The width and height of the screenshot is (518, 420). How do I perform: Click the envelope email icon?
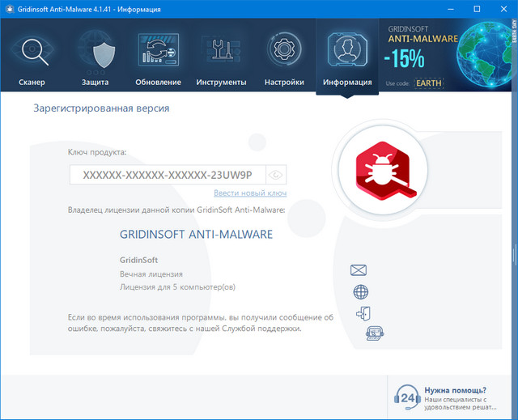pyautogui.click(x=359, y=270)
